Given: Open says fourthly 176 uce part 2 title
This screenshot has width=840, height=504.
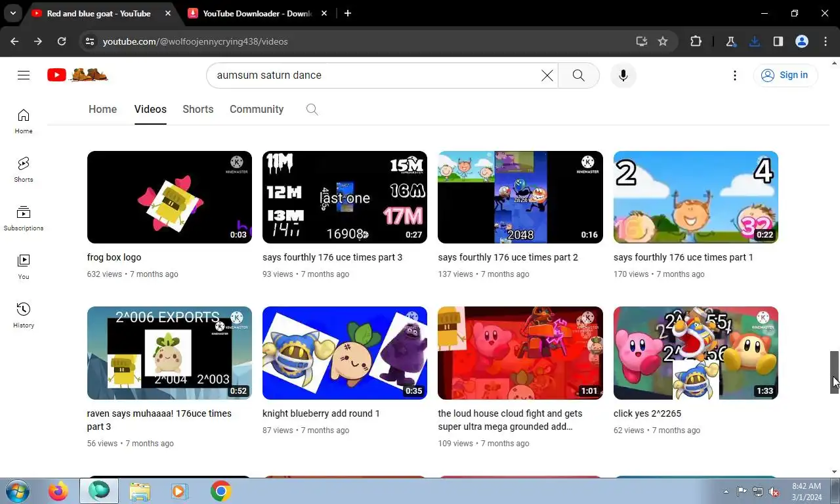Looking at the screenshot, I should (x=508, y=257).
